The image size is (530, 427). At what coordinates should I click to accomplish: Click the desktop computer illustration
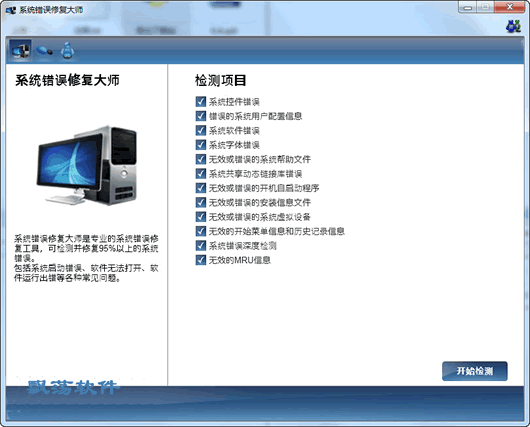point(87,165)
